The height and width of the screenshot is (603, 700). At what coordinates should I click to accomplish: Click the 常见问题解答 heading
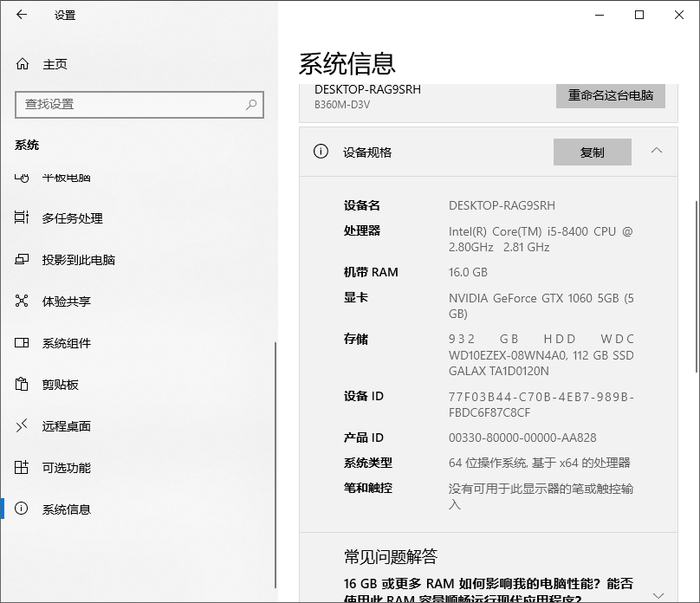click(x=391, y=556)
